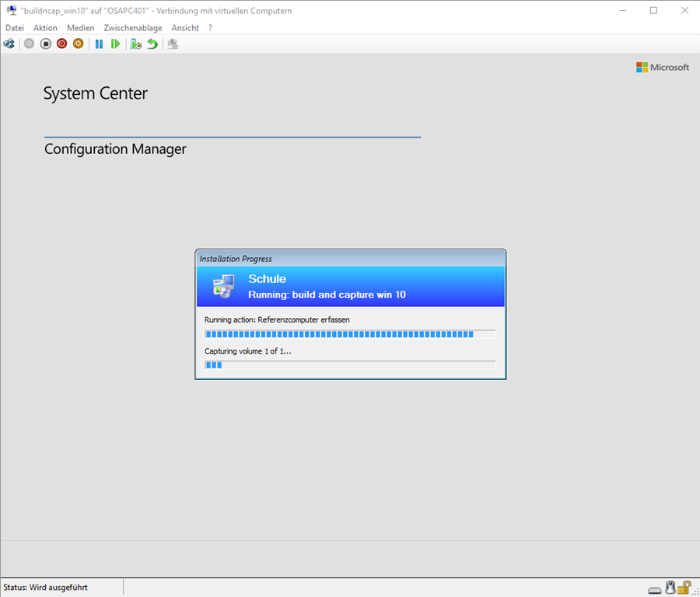Open the Datei menu
The image size is (700, 597).
(15, 28)
